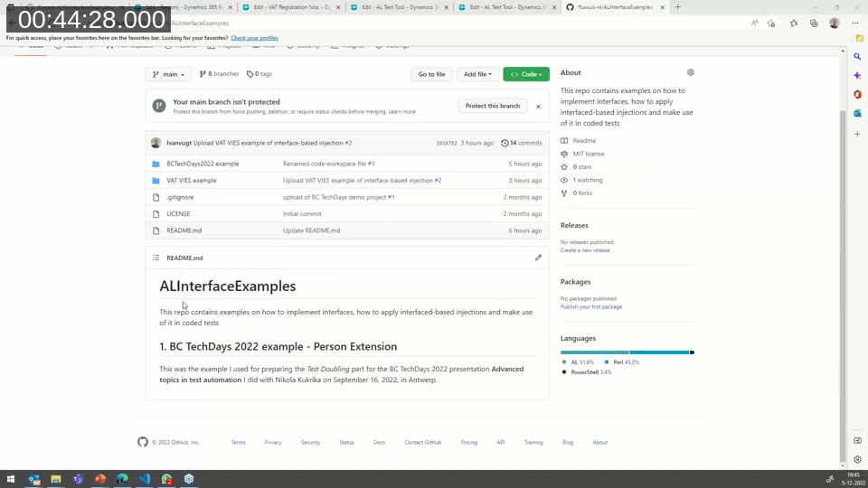
Task: Click Read aloud icon in address bar
Action: point(754,23)
